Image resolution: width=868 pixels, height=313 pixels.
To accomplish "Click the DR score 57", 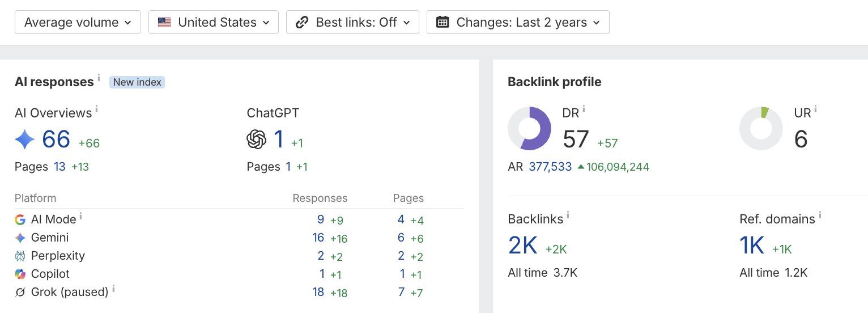I will coord(576,139).
